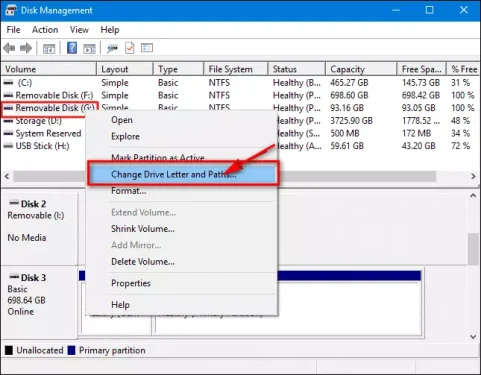481x375 pixels.
Task: Choose Format from the context menu
Action: pyautogui.click(x=128, y=191)
